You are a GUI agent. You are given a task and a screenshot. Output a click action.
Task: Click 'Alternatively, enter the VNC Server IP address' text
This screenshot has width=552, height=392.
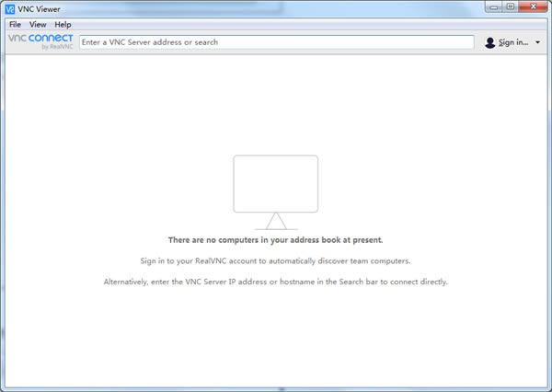[276, 282]
